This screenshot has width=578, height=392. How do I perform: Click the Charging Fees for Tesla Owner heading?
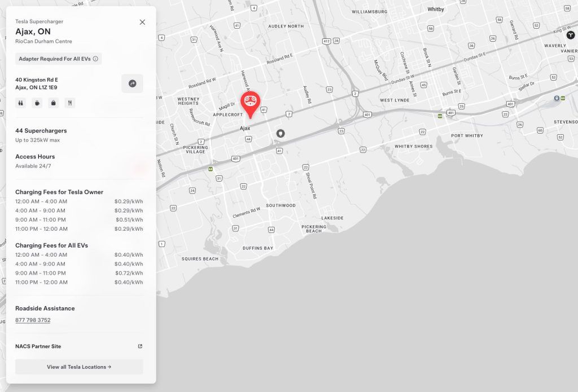tap(59, 192)
